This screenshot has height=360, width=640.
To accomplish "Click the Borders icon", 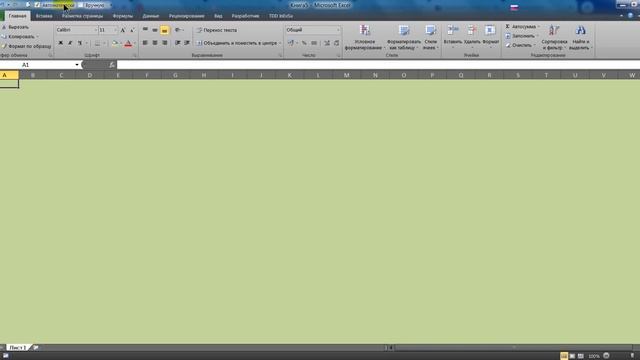I will tap(97, 43).
